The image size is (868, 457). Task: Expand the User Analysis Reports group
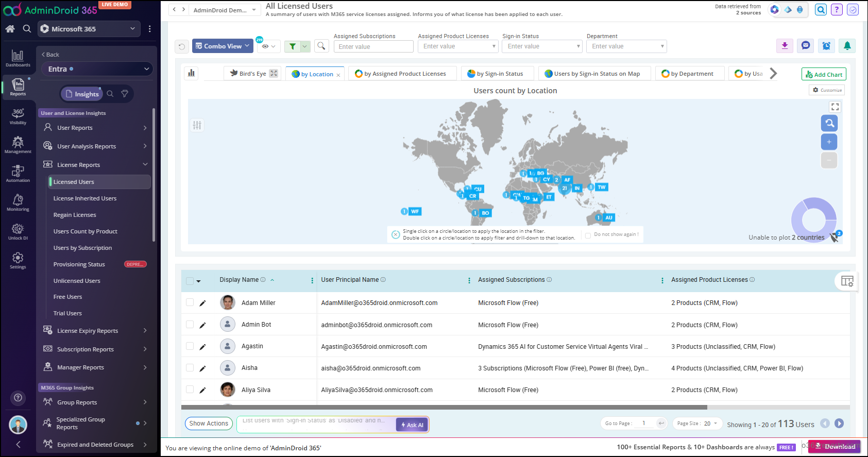click(95, 146)
